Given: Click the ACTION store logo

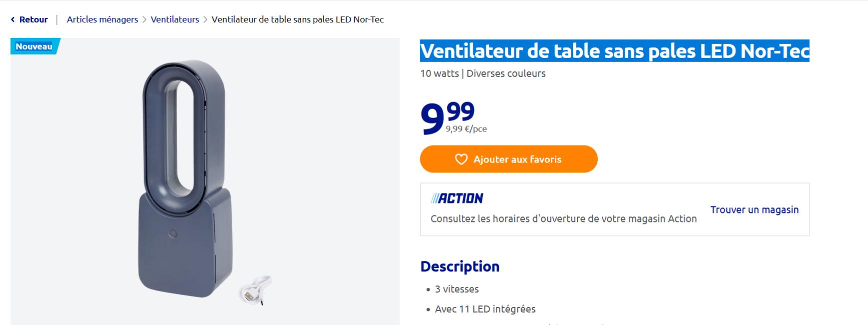Looking at the screenshot, I should coord(457,197).
